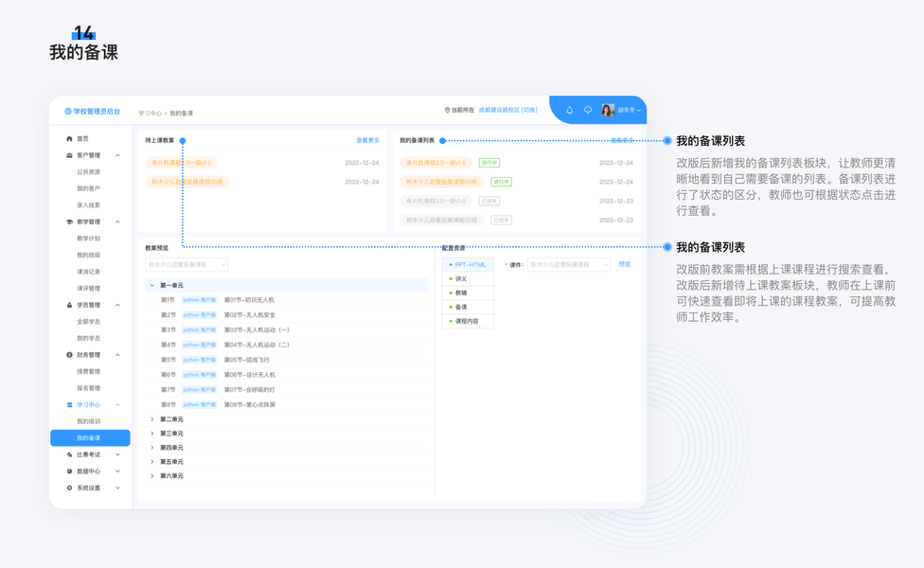
Task: Click the 学习中心 blue icon in sidebar
Action: (69, 405)
